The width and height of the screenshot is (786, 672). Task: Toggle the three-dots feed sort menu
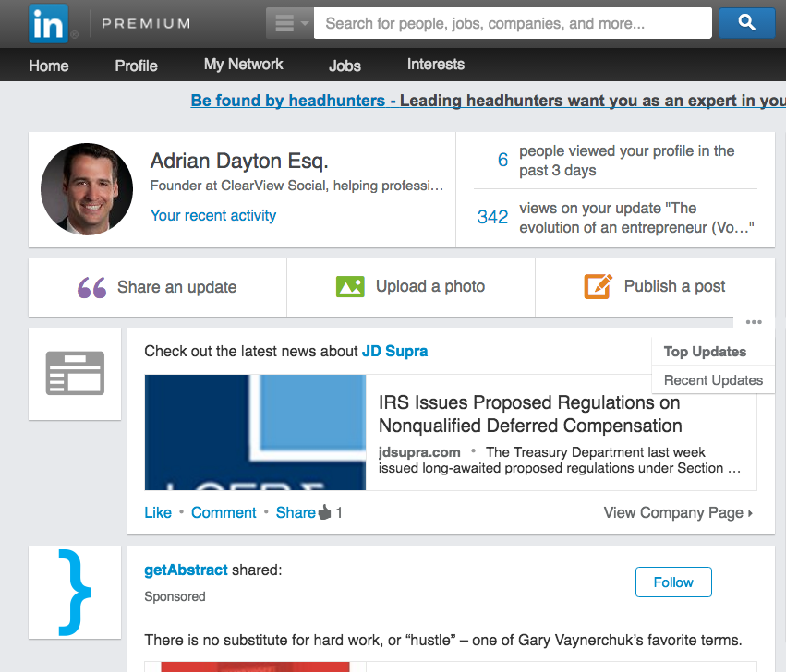click(754, 322)
